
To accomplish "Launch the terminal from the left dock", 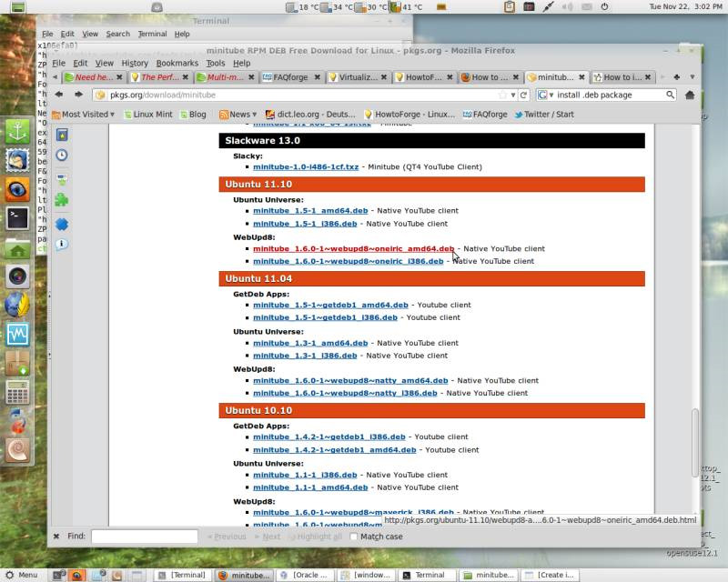I will [17, 218].
